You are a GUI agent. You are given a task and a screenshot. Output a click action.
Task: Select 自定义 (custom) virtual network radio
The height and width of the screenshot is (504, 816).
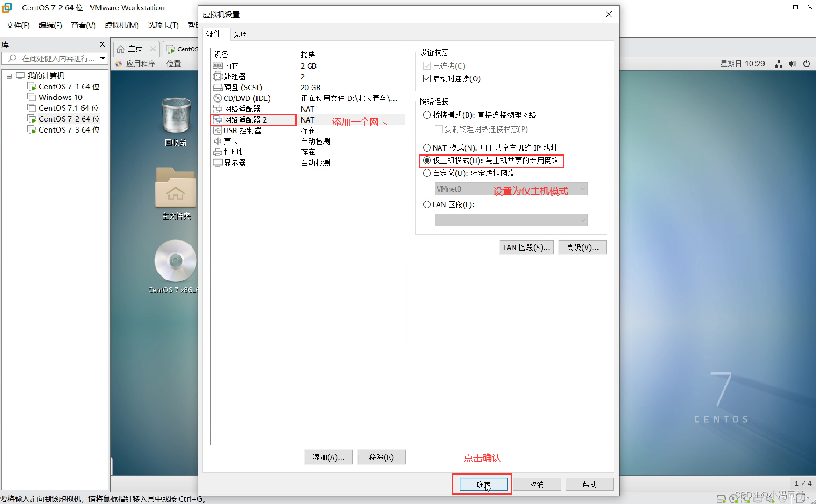pos(426,173)
